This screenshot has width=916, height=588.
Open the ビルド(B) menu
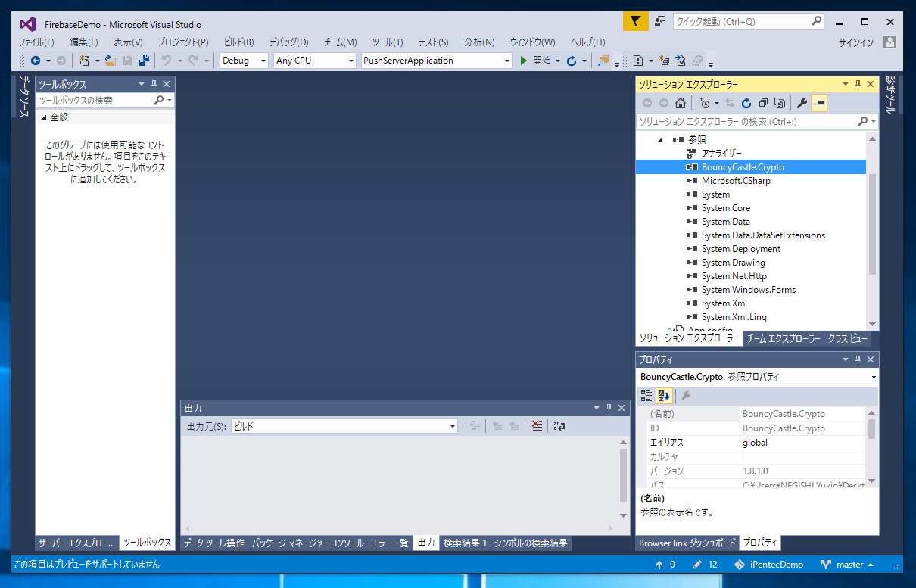[x=239, y=42]
